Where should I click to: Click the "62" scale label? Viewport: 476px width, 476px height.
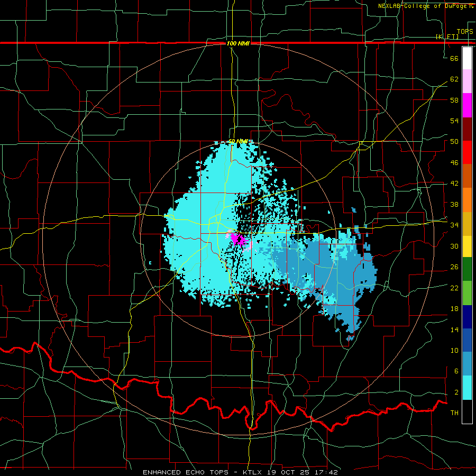454,79
